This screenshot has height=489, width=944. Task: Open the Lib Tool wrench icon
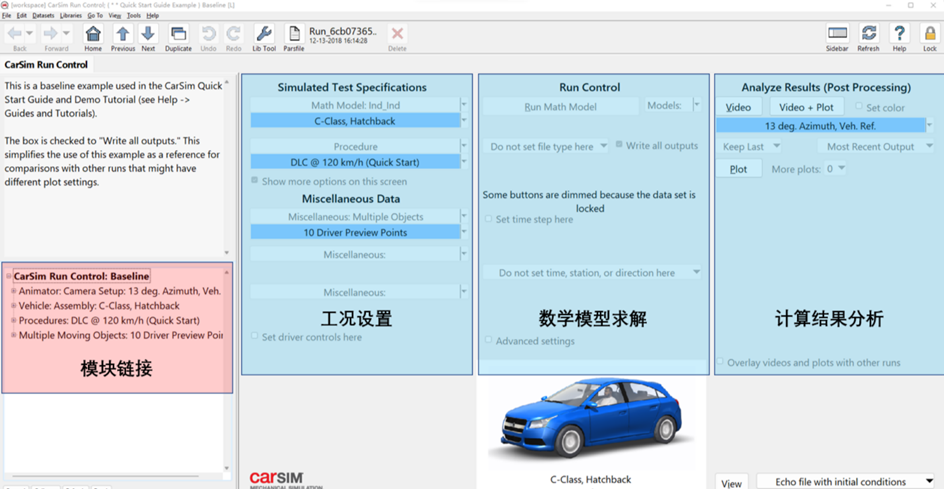264,34
